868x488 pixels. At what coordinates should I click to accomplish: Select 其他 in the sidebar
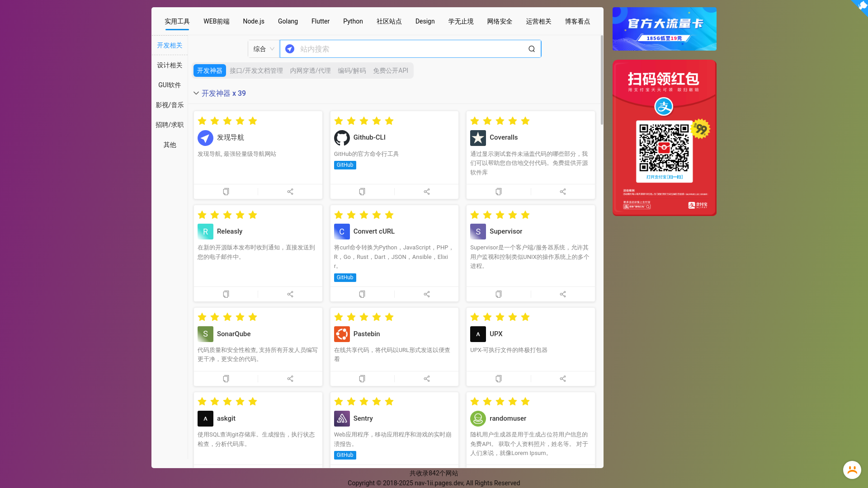coord(170,145)
